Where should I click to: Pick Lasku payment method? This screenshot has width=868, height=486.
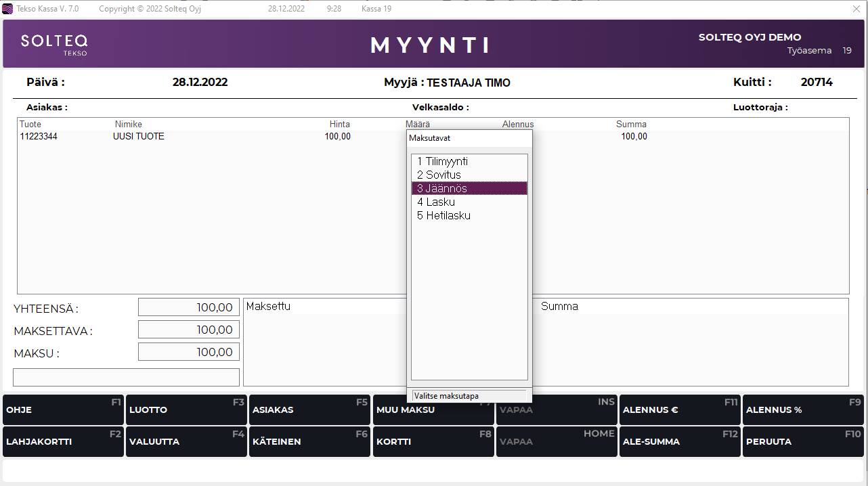tap(436, 202)
